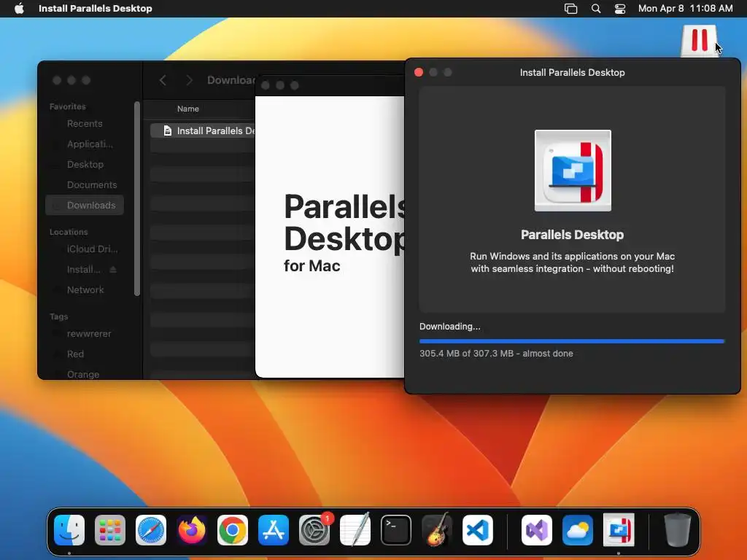This screenshot has width=747, height=560.
Task: Launch Terminal from the dock
Action: coord(396,530)
